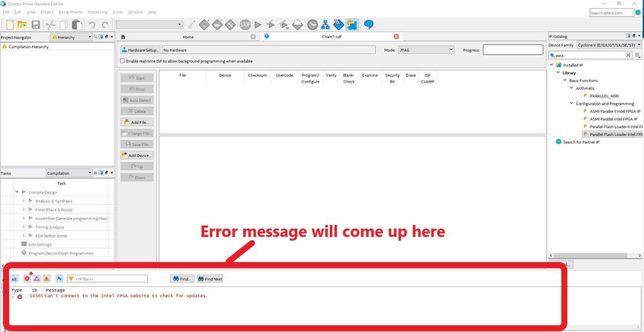Click the highlighted IP Catalog toolbar icon
This screenshot has width=644, height=332.
(x=352, y=24)
